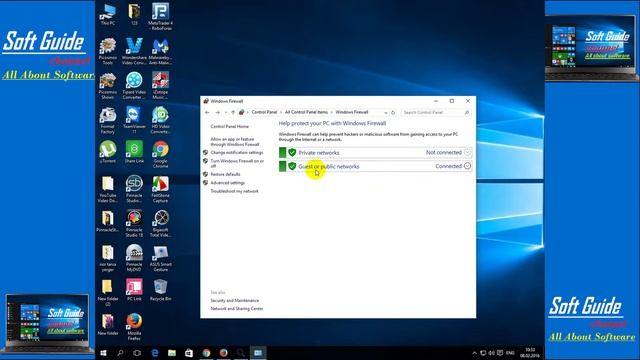Open Turn Windows Firewall on or off
This screenshot has height=360, width=640.
[237, 163]
